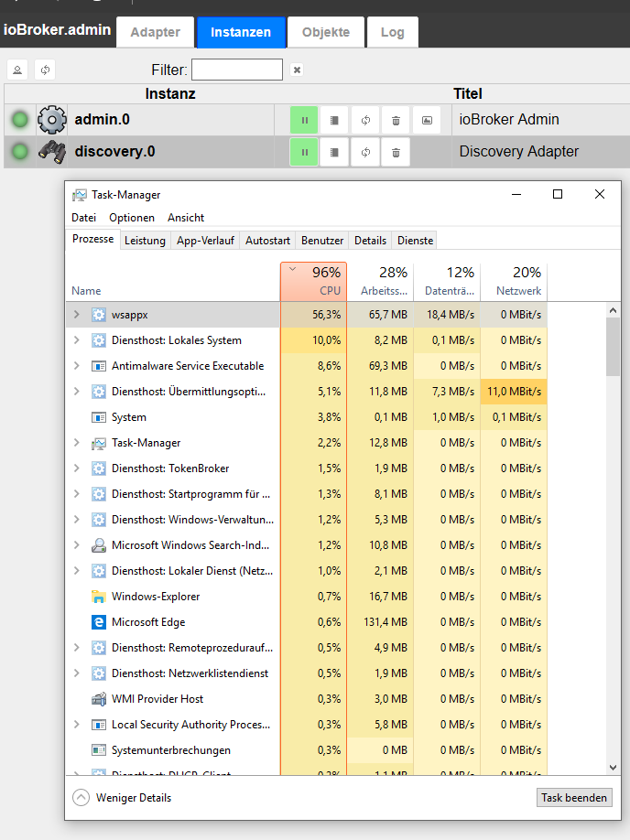
Task: Click into the Filter input field
Action: coord(237,70)
